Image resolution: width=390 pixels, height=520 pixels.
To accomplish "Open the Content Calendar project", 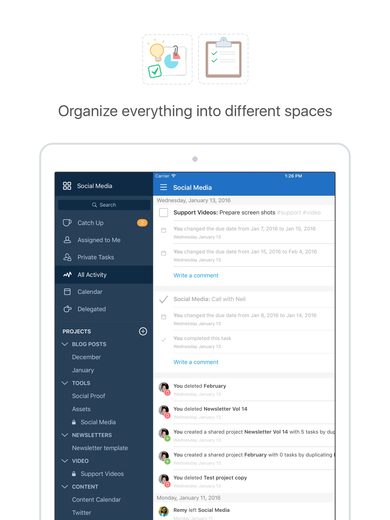I will coord(96,500).
